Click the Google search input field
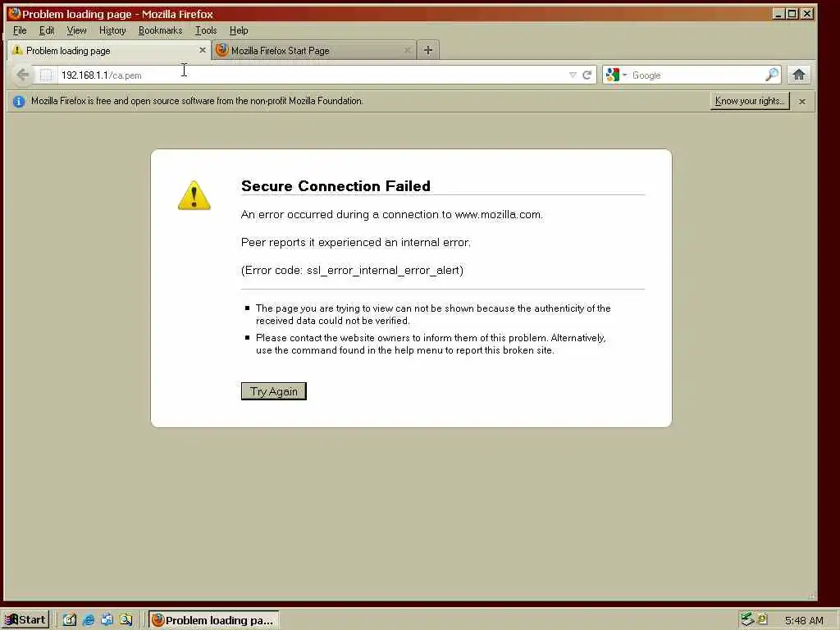 click(x=696, y=75)
